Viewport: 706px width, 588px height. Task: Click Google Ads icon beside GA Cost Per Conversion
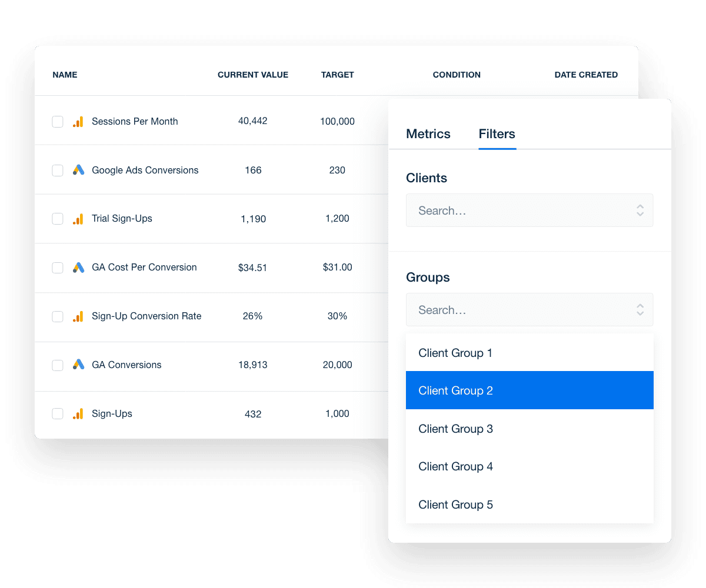click(x=78, y=268)
